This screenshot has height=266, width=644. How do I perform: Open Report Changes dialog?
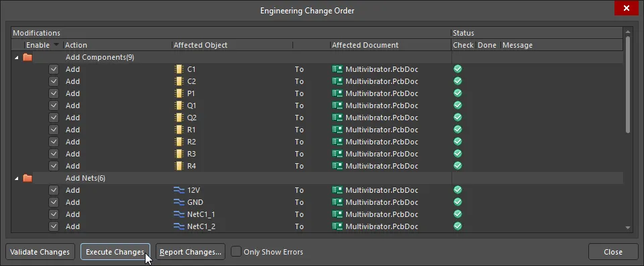click(x=191, y=252)
